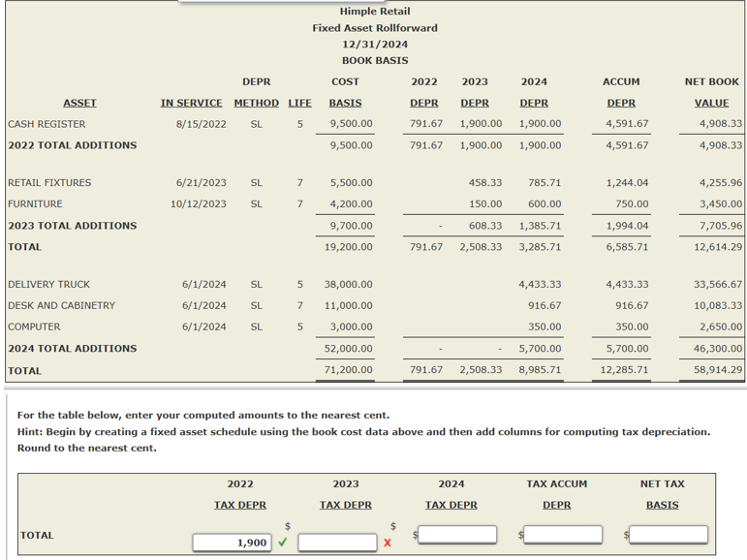Focus the 2022 Tax Depr total input

[232, 543]
